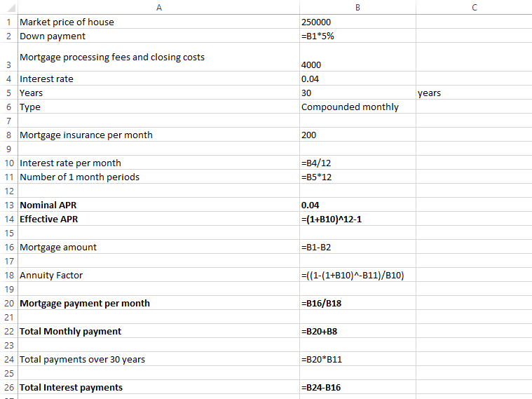Click formula =B5*12

[x=357, y=177]
